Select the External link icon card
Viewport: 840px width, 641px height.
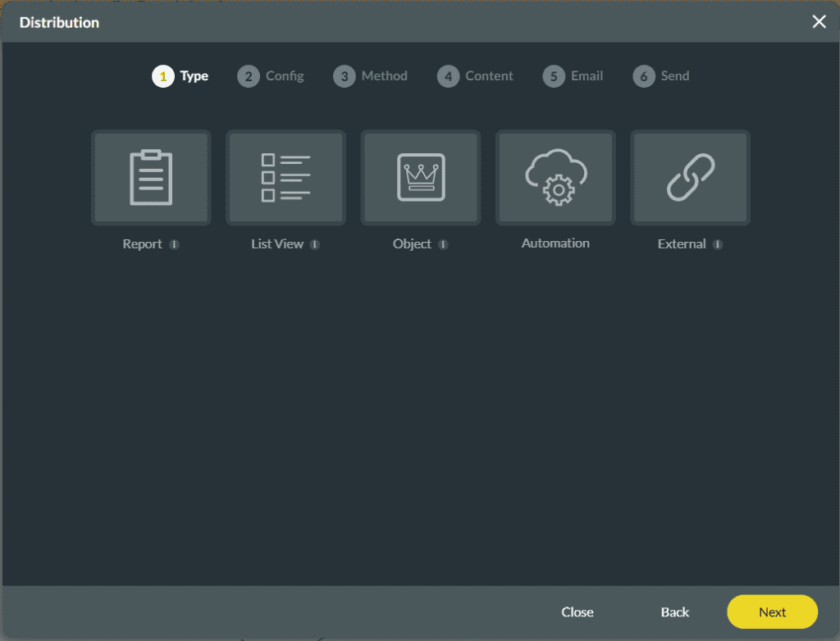pos(690,177)
